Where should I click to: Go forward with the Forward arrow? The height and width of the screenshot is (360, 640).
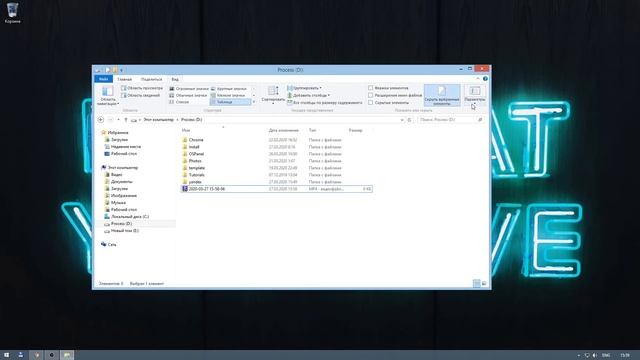[110, 120]
